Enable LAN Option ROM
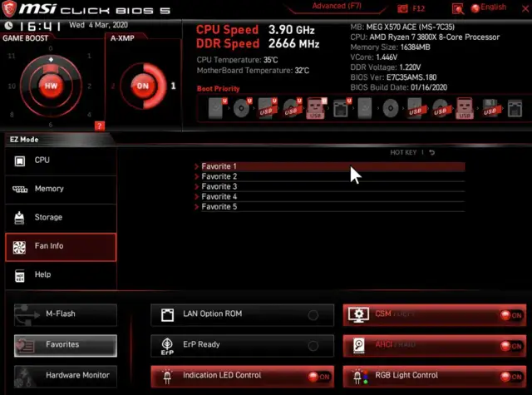 (242, 315)
